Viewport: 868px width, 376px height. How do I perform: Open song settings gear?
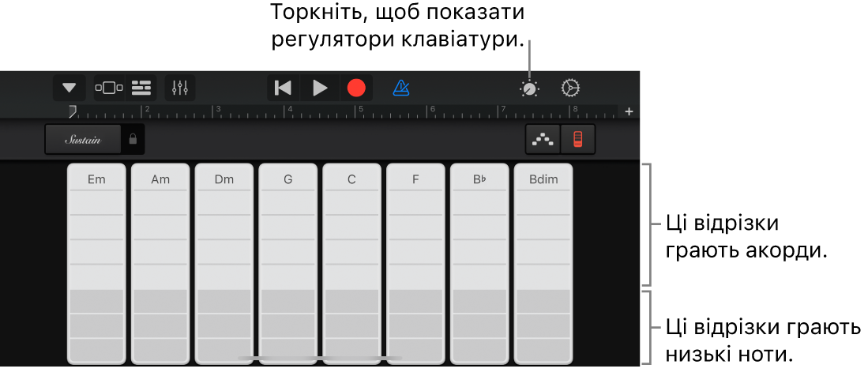point(570,88)
